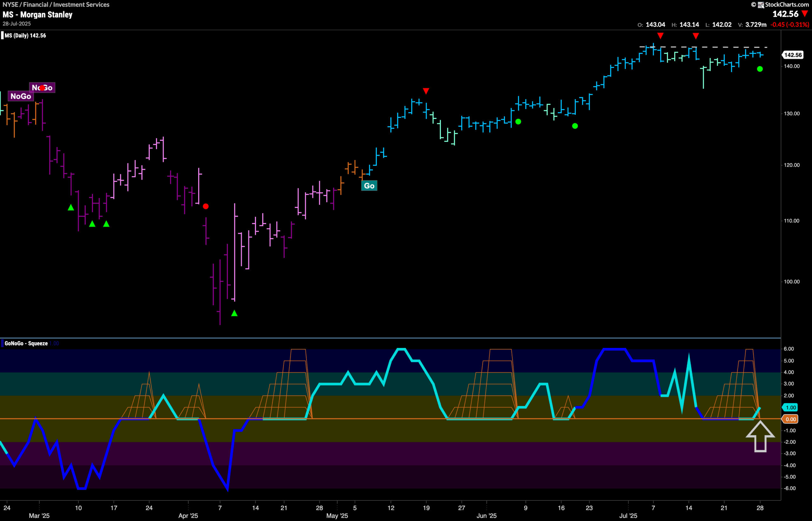Viewport: 812px width, 521px height.
Task: Click the H: 143.14 high value
Action: pos(685,25)
